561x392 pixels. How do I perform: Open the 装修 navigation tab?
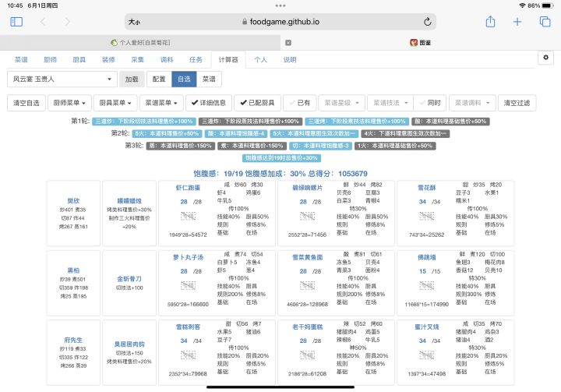[x=108, y=60]
